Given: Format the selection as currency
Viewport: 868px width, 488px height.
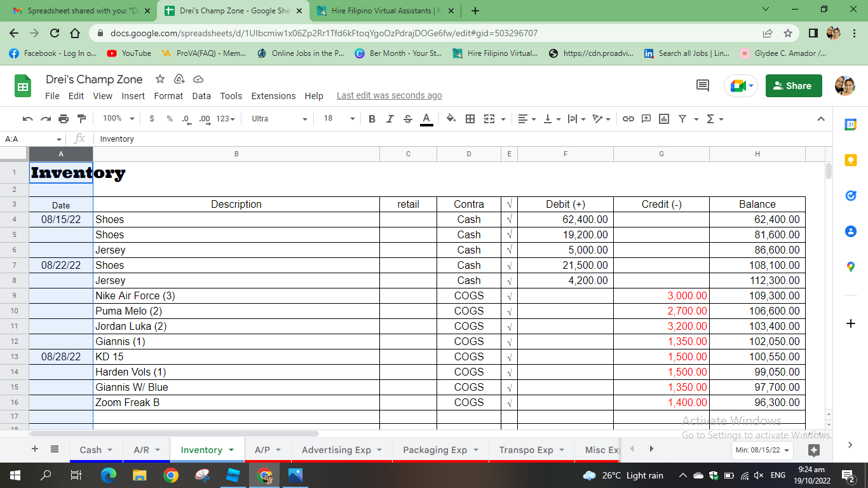Looking at the screenshot, I should pos(152,119).
